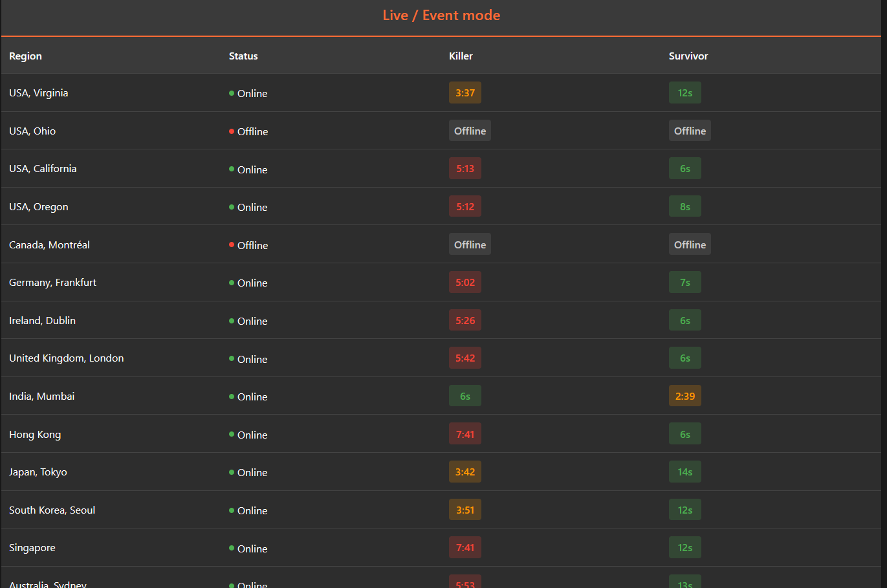The width and height of the screenshot is (887, 588).
Task: Click the United Kingdom, London region name
Action: (x=66, y=358)
